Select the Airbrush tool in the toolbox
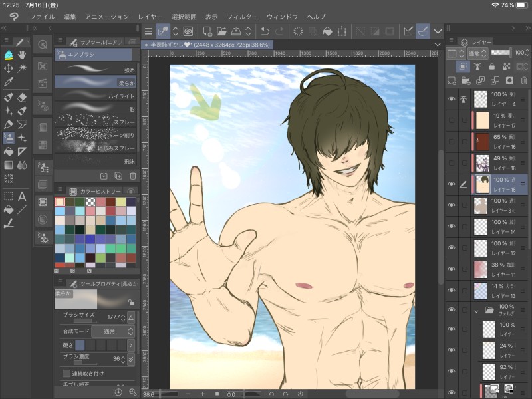 coord(9,138)
